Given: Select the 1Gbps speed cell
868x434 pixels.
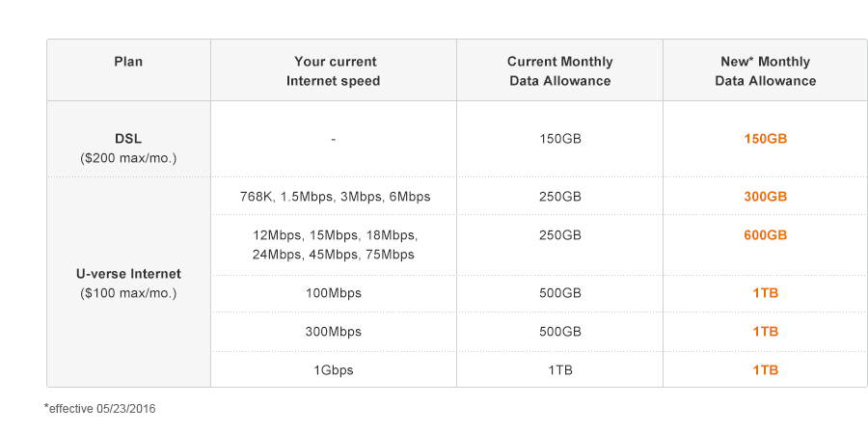Looking at the screenshot, I should coord(333,370).
